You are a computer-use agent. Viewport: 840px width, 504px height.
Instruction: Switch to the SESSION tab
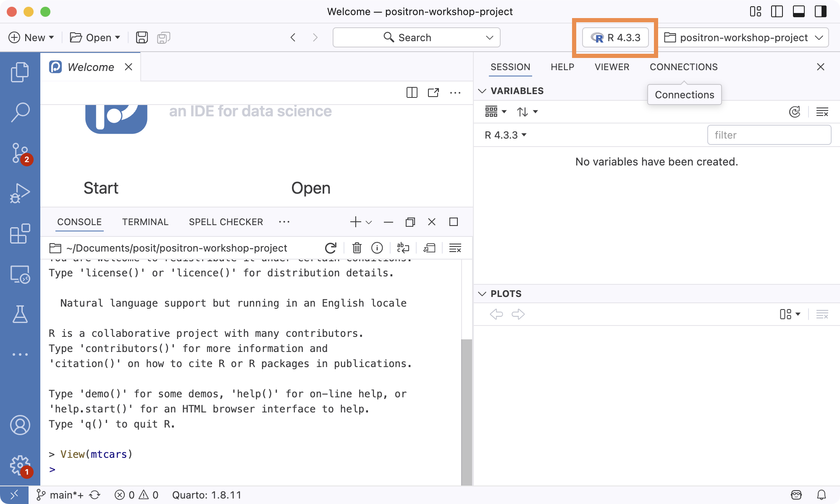pos(510,67)
